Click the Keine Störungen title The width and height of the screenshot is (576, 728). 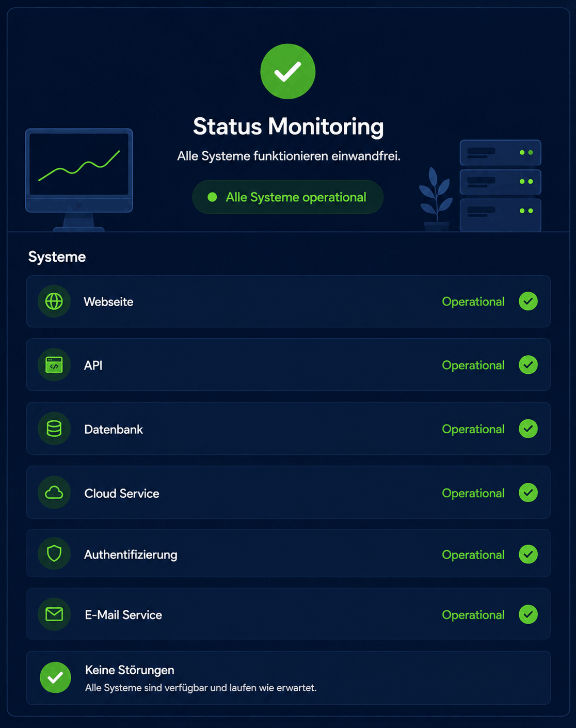click(130, 670)
